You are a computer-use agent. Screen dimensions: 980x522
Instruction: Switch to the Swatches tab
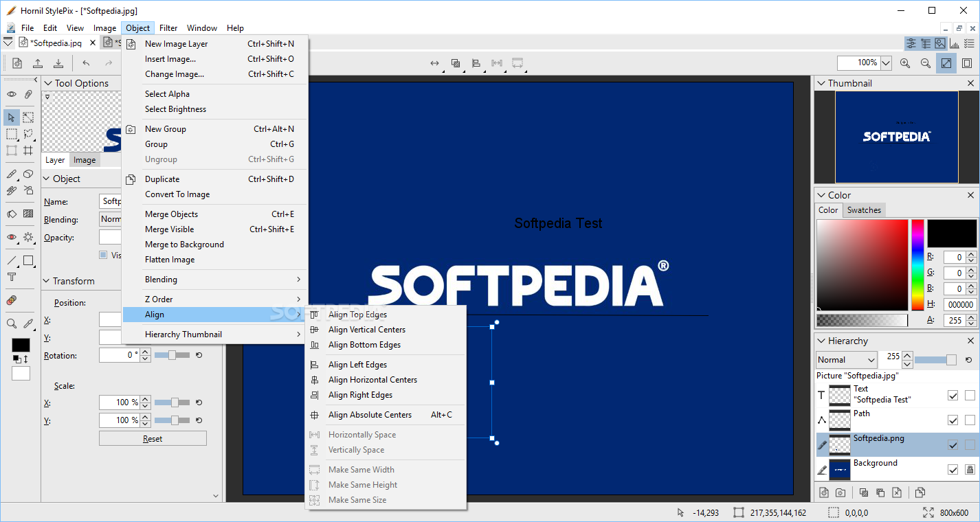coord(864,210)
